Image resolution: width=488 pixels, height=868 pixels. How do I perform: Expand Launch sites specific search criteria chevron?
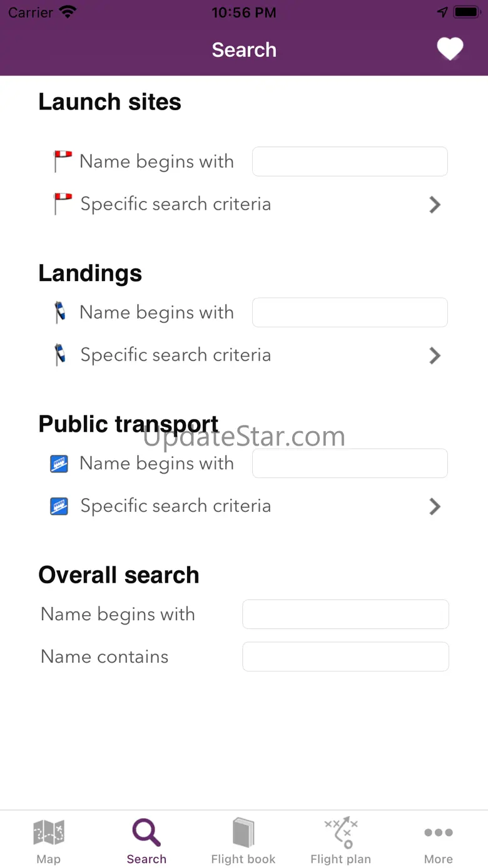tap(435, 205)
